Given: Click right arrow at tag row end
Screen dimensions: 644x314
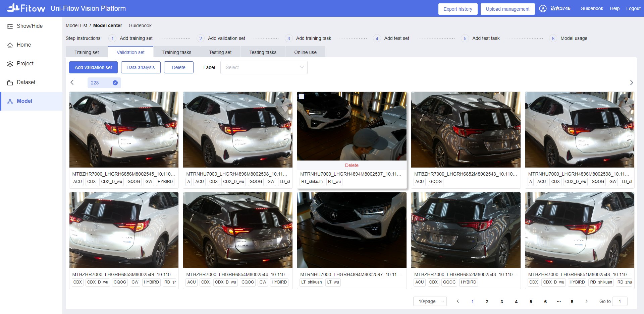Looking at the screenshot, I should [631, 82].
